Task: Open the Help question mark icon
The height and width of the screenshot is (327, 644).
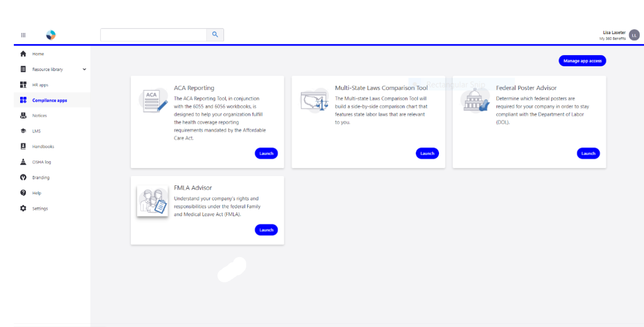Action: [23, 193]
